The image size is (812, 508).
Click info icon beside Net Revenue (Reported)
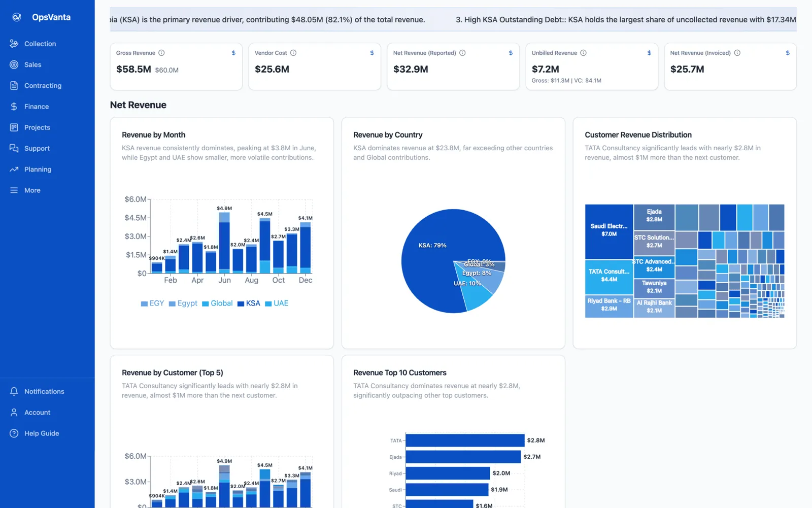point(462,53)
